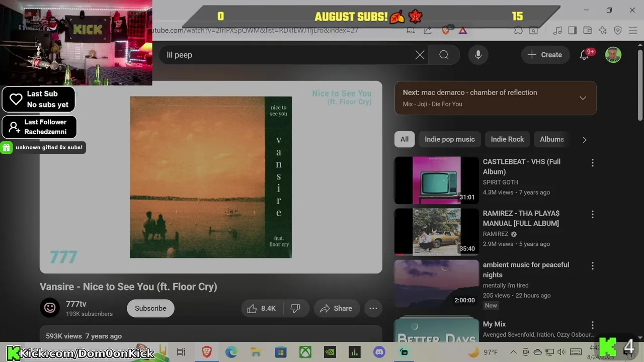Like the video with thumbs-up 8.4K

point(262,308)
